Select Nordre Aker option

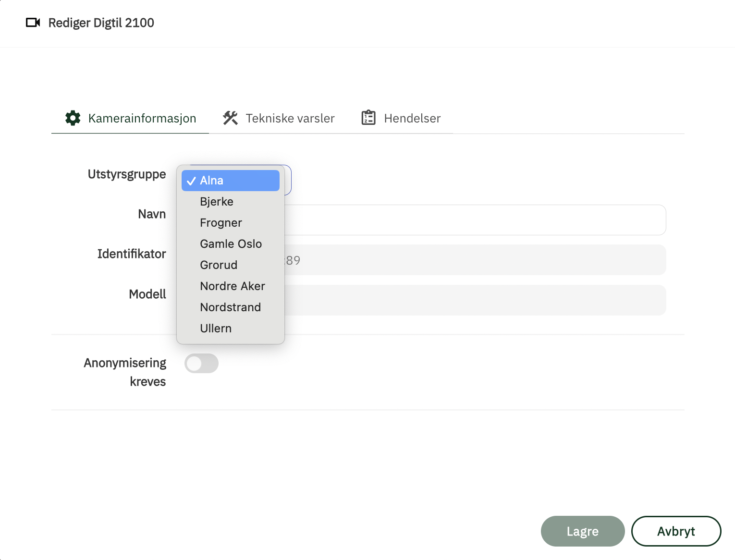pos(231,286)
